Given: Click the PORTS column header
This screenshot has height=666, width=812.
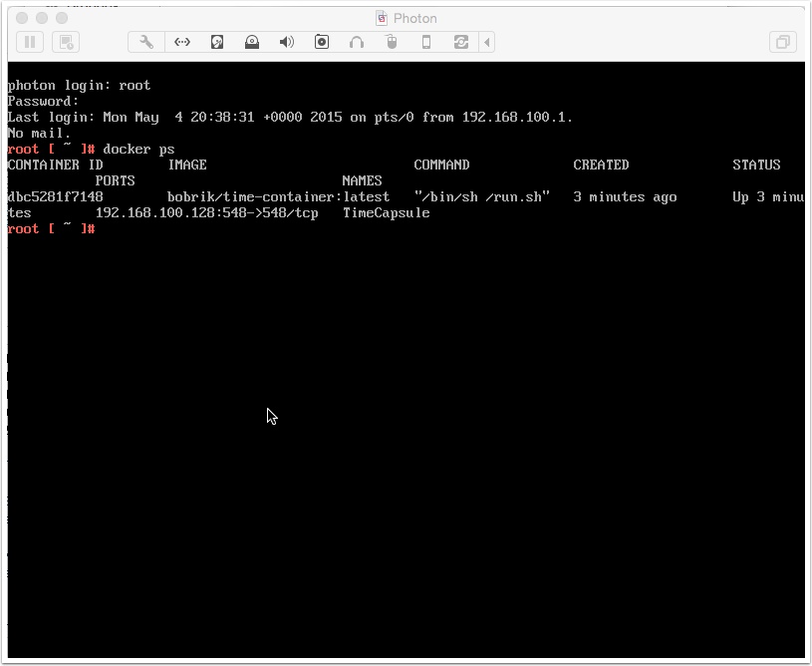Looking at the screenshot, I should [x=115, y=180].
